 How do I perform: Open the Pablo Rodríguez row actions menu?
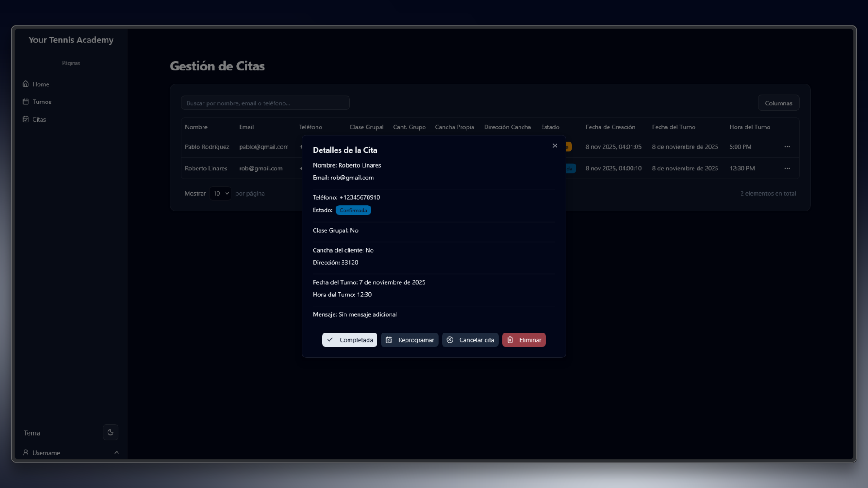tap(787, 147)
